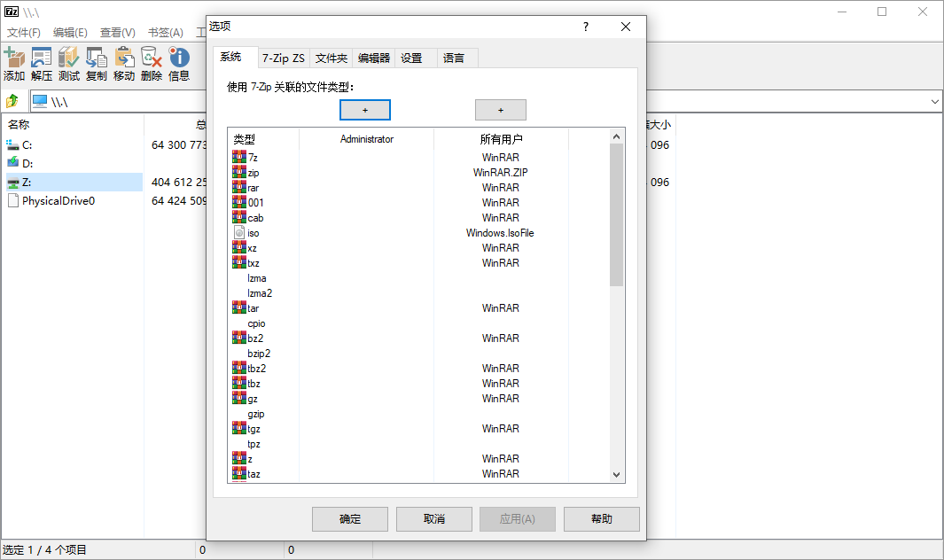The width and height of the screenshot is (944, 560).
Task: Click the 测试 (Test) toolbar icon
Action: click(68, 58)
